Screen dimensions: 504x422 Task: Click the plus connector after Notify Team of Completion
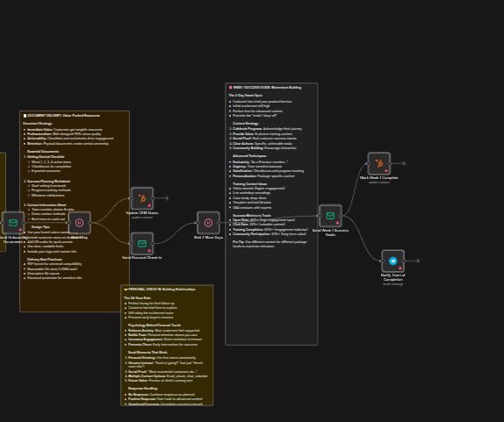pos(418,261)
